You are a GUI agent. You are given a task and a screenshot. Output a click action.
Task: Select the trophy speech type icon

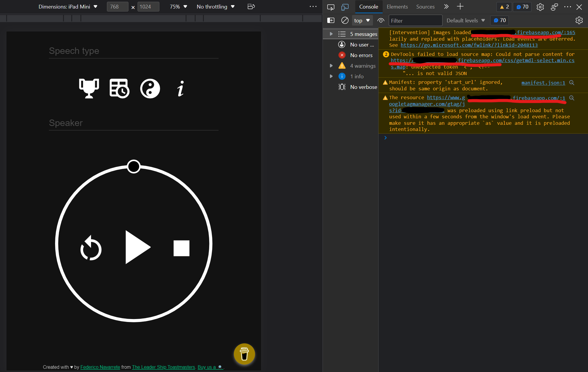89,88
